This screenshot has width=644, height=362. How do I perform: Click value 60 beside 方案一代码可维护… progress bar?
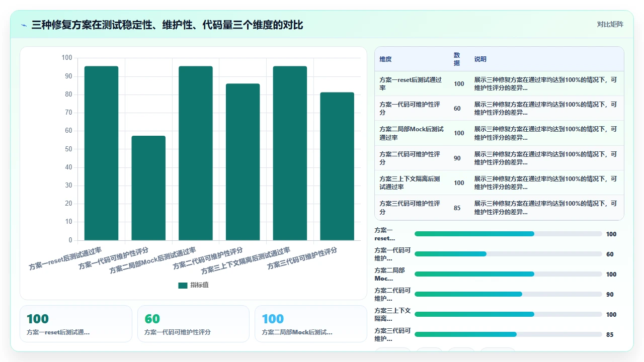pyautogui.click(x=610, y=254)
